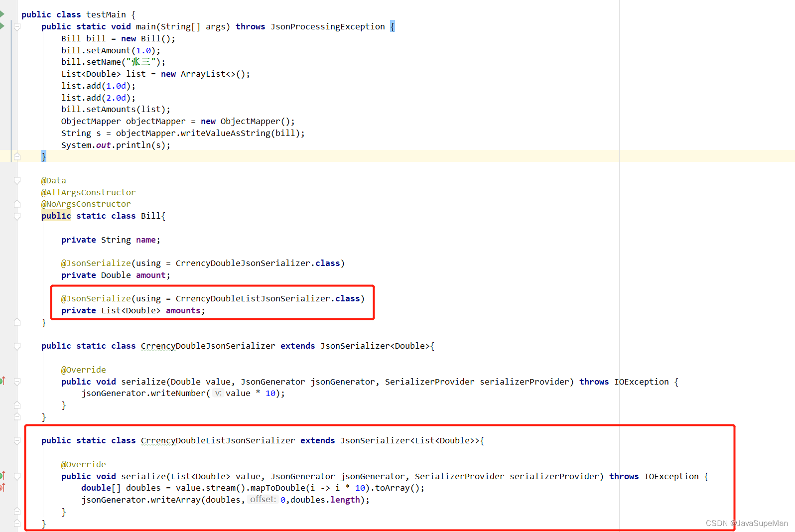Collapse serialize(List<Double> value) method fold marker
795x532 pixels.
17,476
